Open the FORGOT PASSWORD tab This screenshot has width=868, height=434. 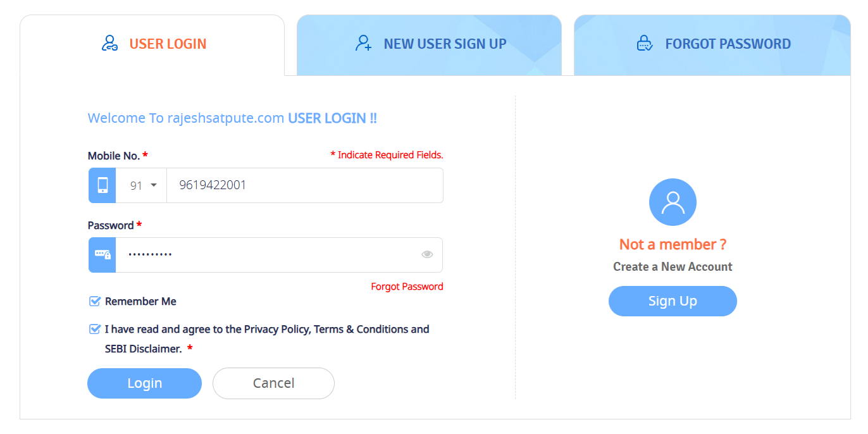[727, 44]
